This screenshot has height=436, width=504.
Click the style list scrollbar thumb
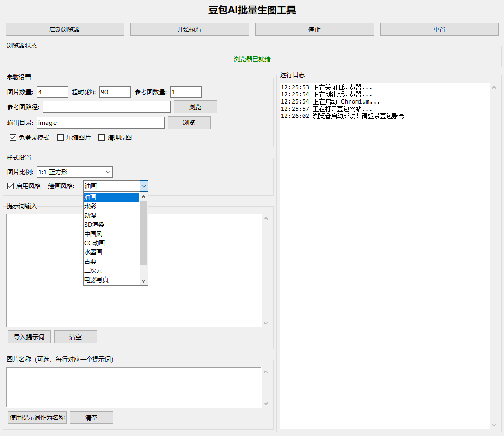pyautogui.click(x=144, y=233)
